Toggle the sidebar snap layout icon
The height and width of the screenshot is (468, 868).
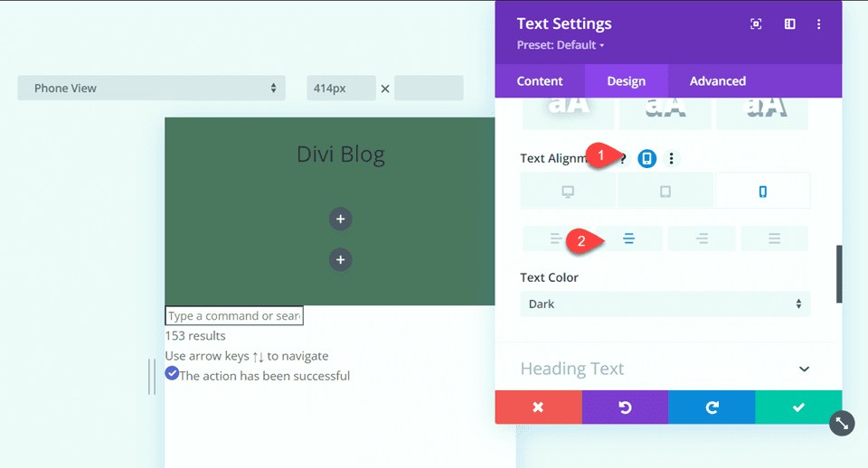click(x=789, y=24)
